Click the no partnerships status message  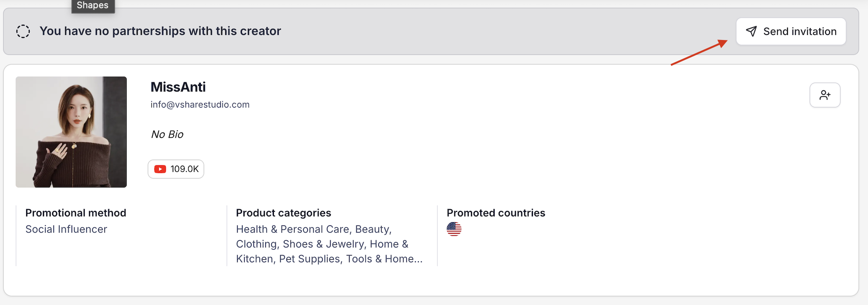[x=160, y=31]
